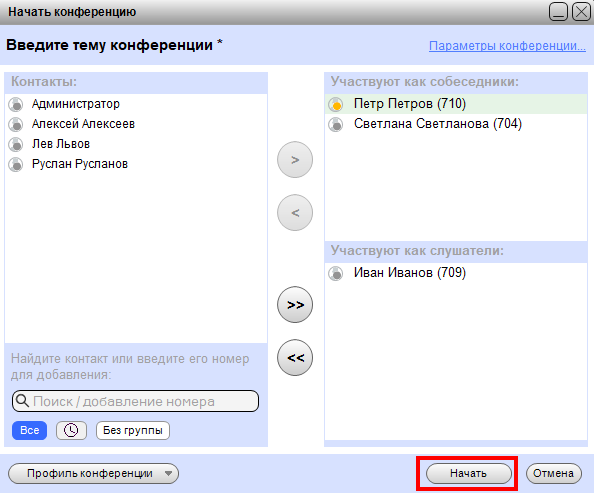Click the dropdown arrow on Профиль конференции
Viewport: 594px width, 493px height.
pyautogui.click(x=169, y=473)
